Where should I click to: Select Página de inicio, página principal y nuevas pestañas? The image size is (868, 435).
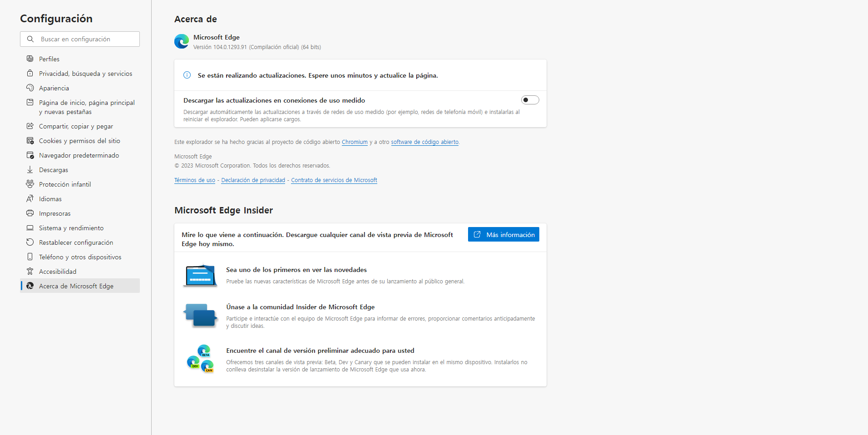80,107
